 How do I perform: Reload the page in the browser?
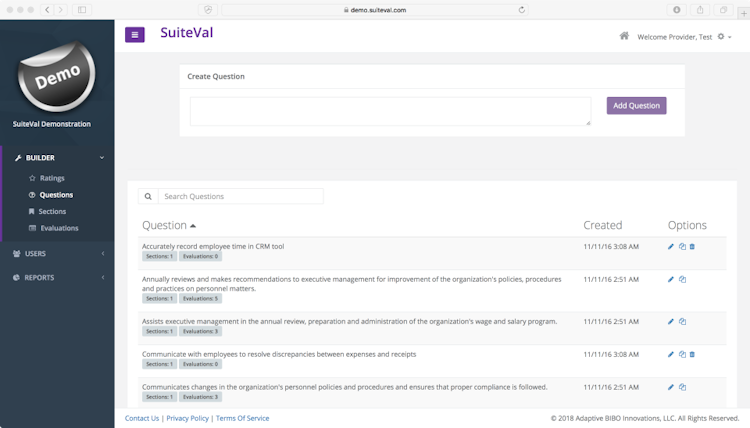click(521, 10)
